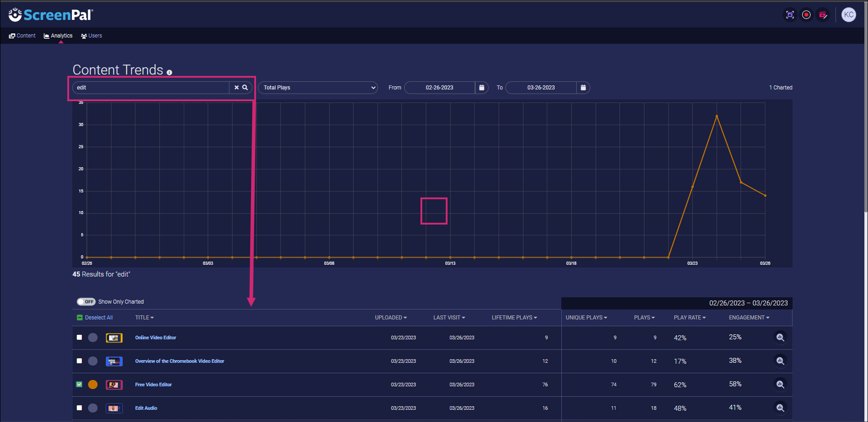Click the gray color circle for Online Video Editor
The height and width of the screenshot is (422, 868).
(x=93, y=338)
